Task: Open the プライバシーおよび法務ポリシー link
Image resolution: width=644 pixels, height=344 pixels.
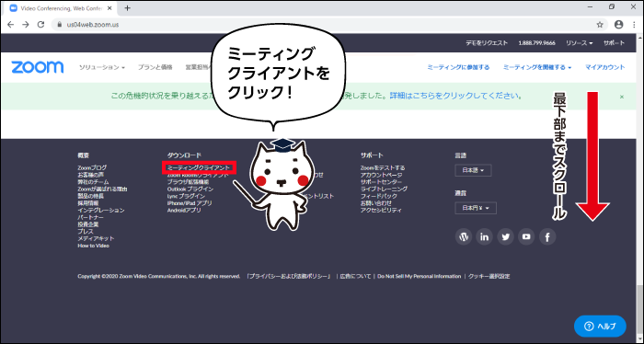Action: click(289, 276)
